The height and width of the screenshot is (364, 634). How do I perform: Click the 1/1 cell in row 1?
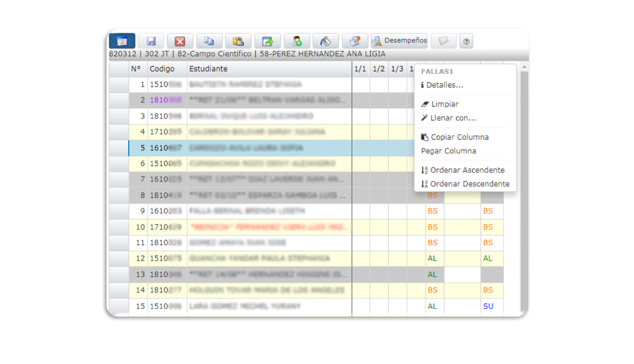pyautogui.click(x=361, y=84)
